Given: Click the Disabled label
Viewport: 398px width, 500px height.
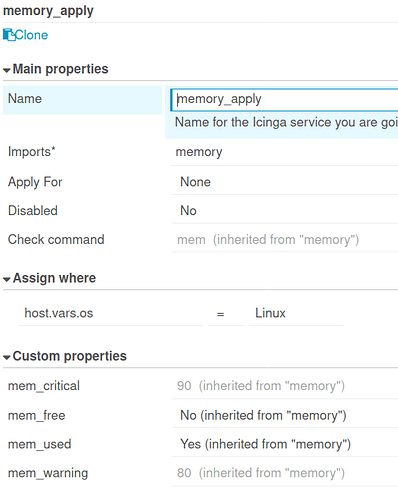Looking at the screenshot, I should 33,211.
